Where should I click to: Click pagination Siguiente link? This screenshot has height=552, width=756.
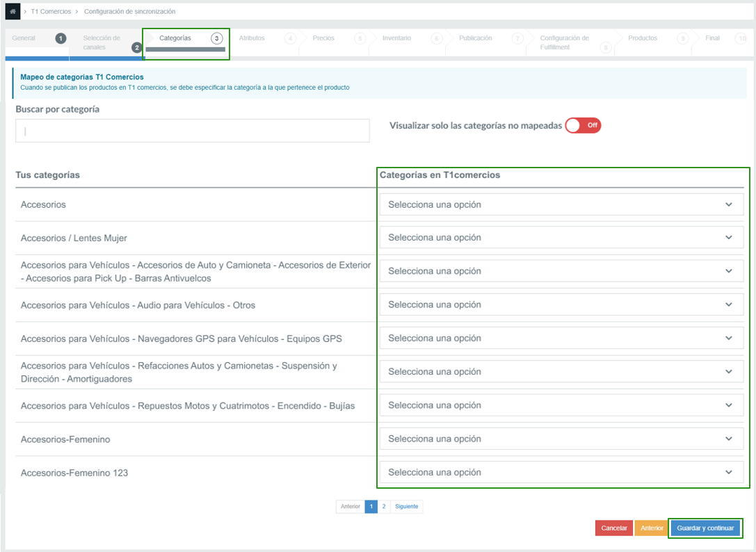[x=406, y=507]
